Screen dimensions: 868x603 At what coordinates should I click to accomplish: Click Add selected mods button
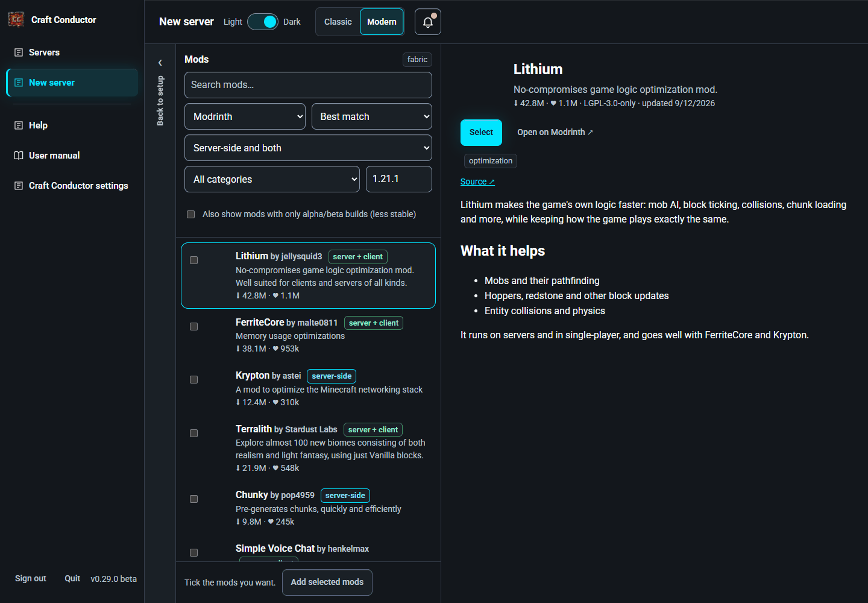pyautogui.click(x=327, y=582)
